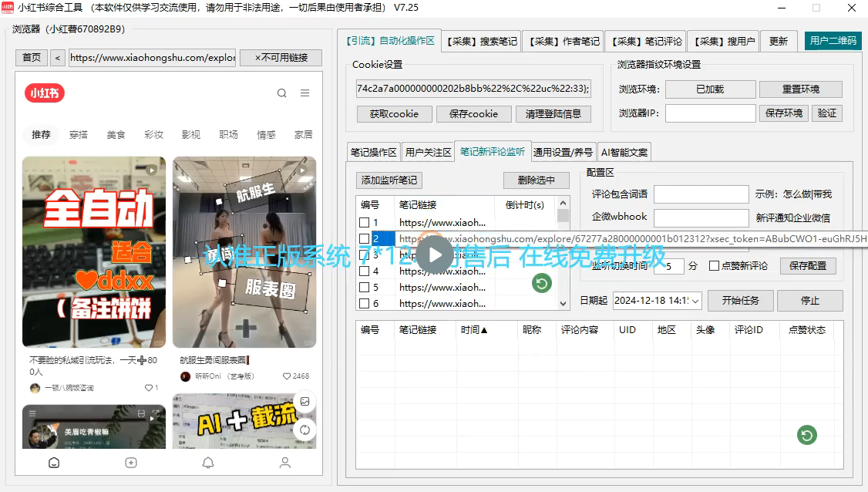
Task: Open home tab icon in bottom bar
Action: pos(54,463)
